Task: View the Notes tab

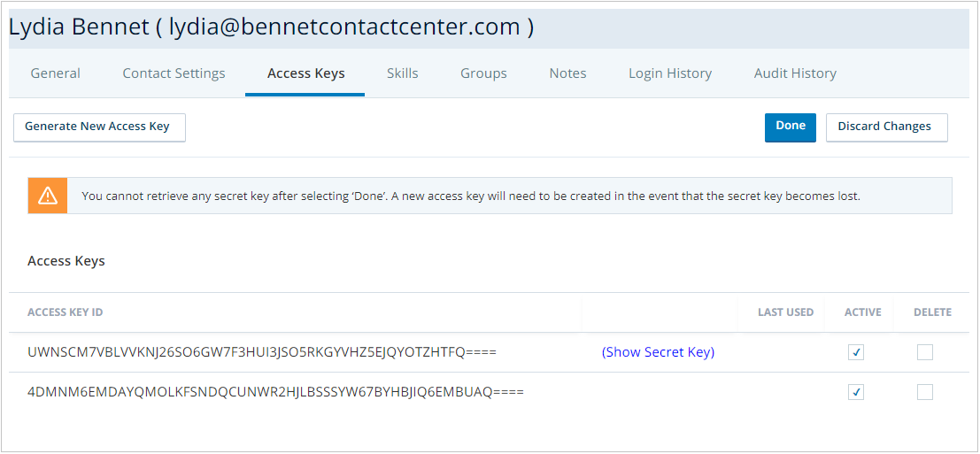Action: [x=567, y=73]
